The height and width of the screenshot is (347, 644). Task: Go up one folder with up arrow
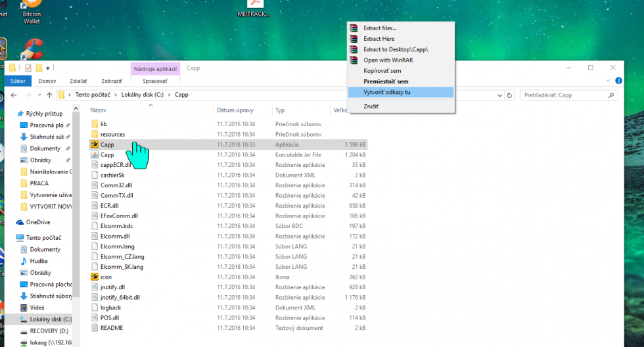click(x=49, y=95)
